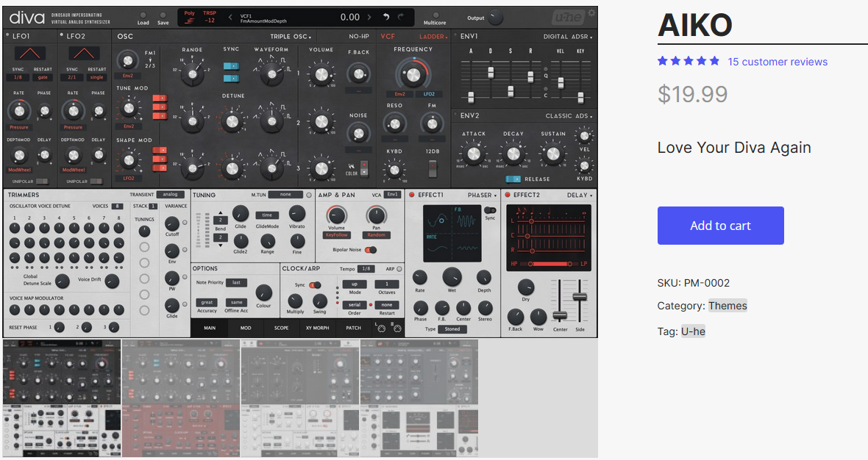Switch to the MAIN tab
Image resolution: width=868 pixels, height=460 pixels.
pyautogui.click(x=209, y=328)
